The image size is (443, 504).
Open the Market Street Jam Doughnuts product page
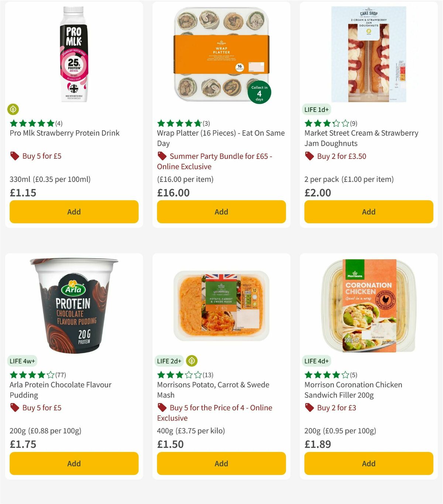[361, 138]
